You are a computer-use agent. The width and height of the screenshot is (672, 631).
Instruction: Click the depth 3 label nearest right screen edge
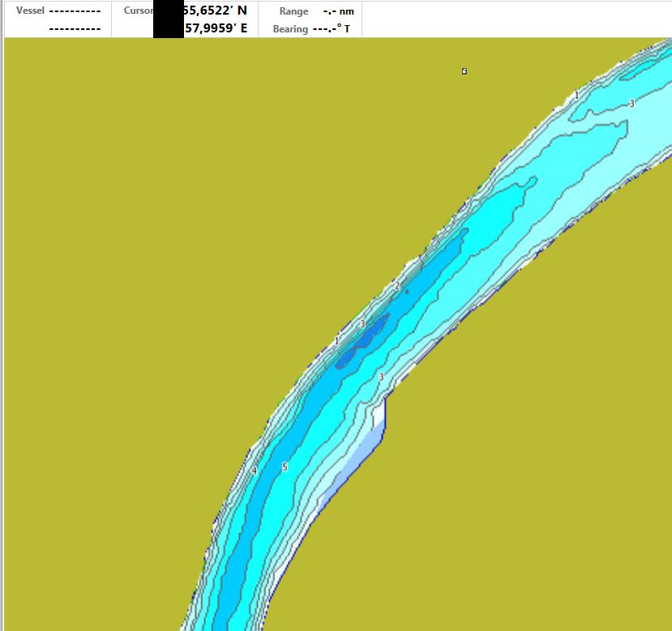point(631,104)
